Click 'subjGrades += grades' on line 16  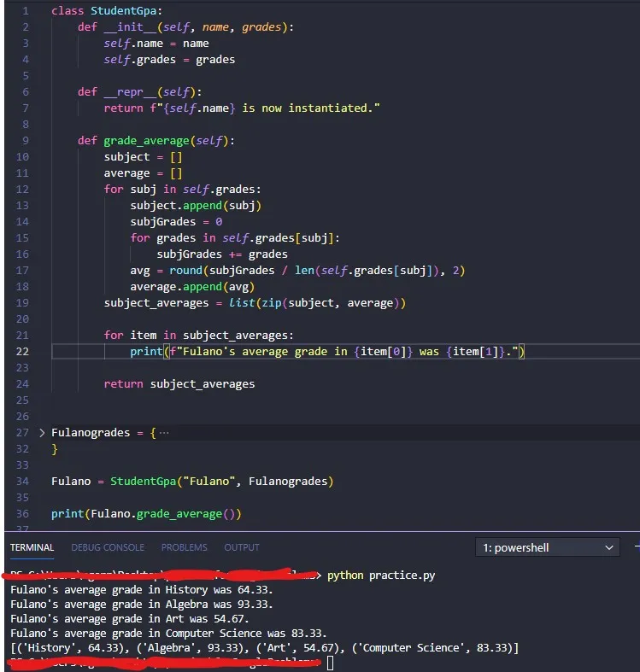pos(222,254)
